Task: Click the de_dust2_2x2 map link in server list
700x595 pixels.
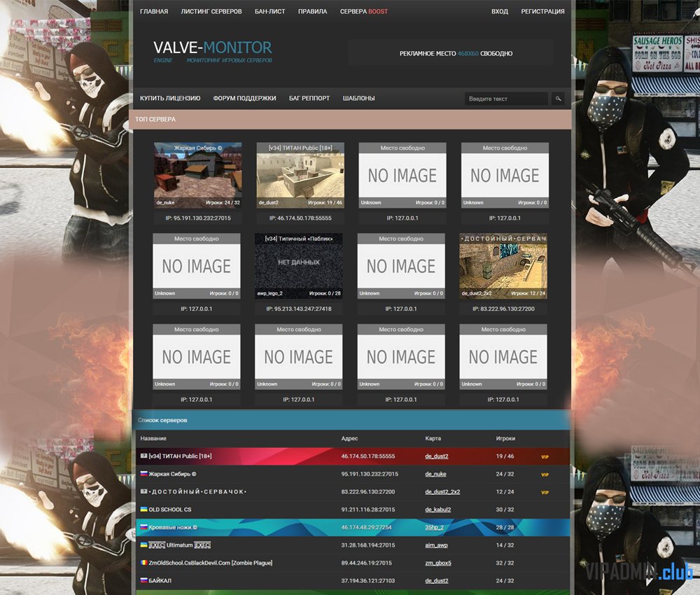Action: [442, 492]
